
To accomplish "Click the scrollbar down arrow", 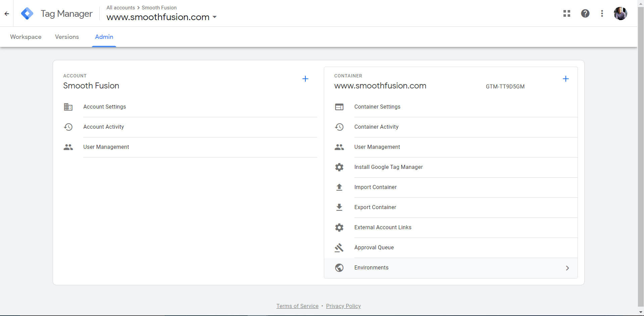I will tap(641, 312).
